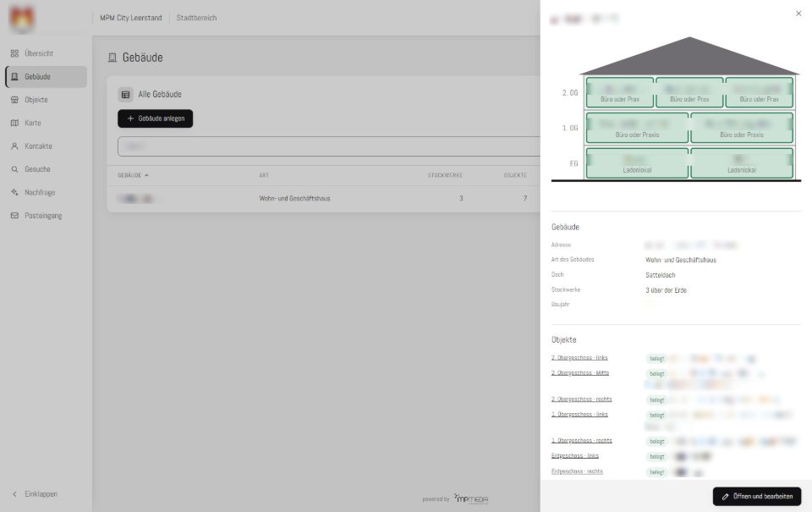Open the Karte map icon

point(14,123)
